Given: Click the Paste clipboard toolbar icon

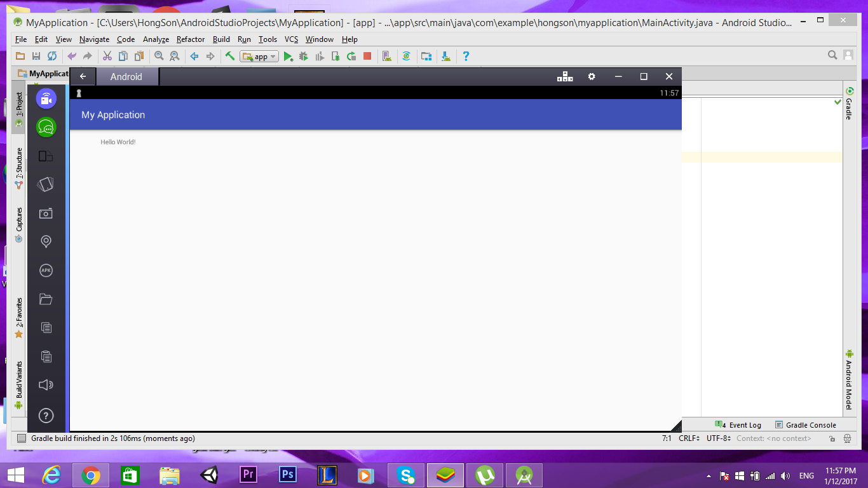Looking at the screenshot, I should [x=139, y=56].
